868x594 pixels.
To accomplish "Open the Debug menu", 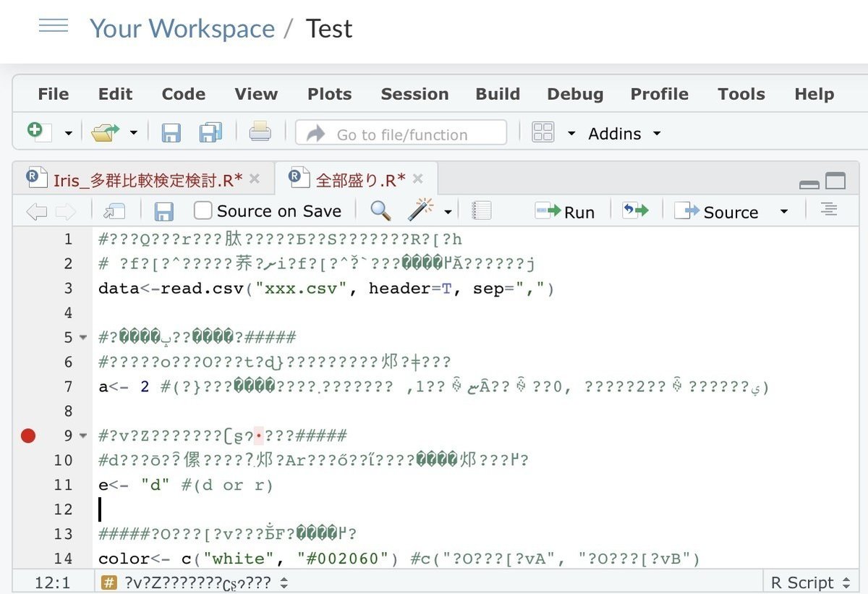I will pyautogui.click(x=575, y=94).
